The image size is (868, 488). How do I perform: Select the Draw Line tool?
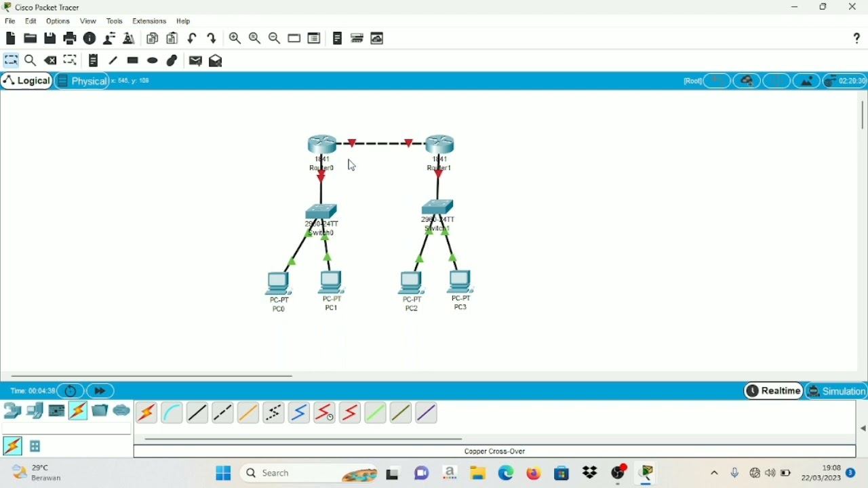point(113,61)
